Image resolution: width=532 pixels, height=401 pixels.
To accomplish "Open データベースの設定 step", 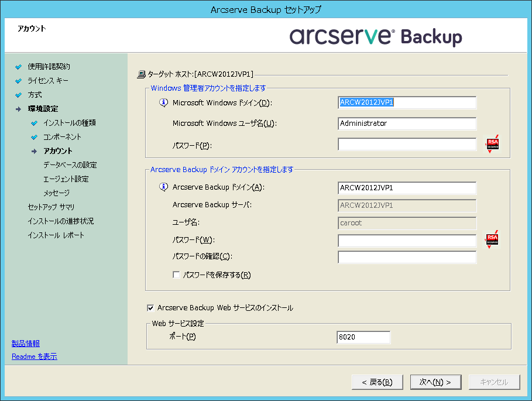I will point(70,165).
